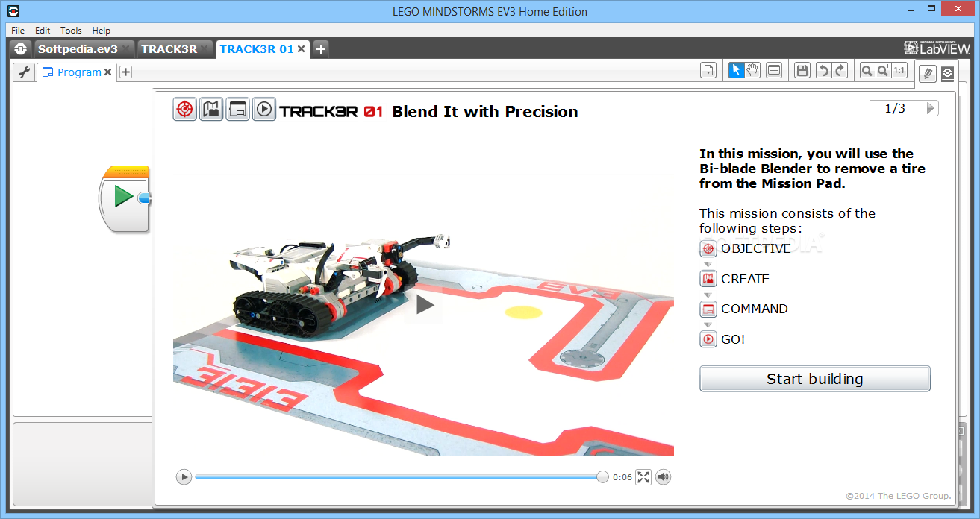The image size is (980, 519).
Task: Open the File menu
Action: coord(18,30)
